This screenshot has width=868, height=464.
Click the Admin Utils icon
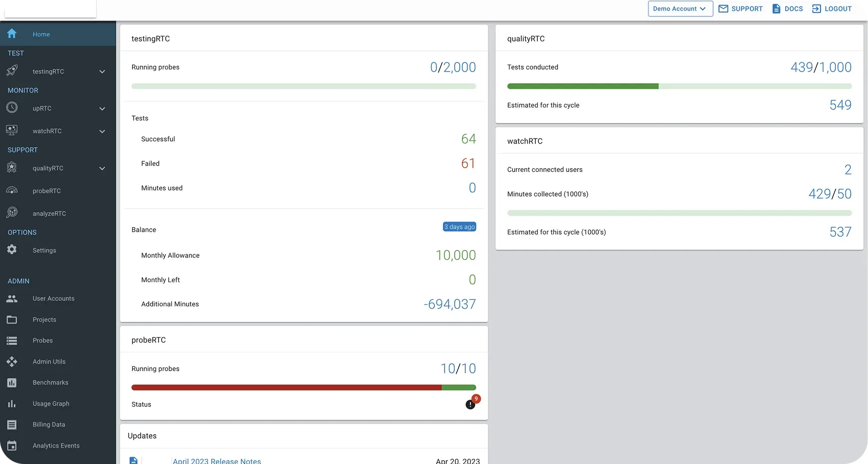point(12,361)
